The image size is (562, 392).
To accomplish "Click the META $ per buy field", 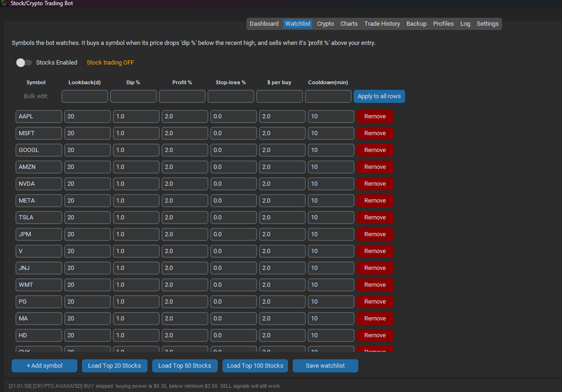I will coord(282,201).
